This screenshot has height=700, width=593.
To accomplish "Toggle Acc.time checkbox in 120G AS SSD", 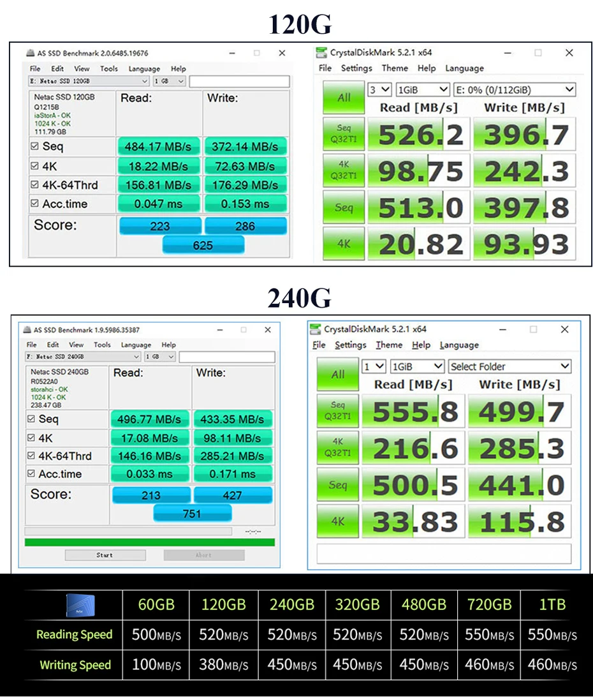I will pos(35,203).
